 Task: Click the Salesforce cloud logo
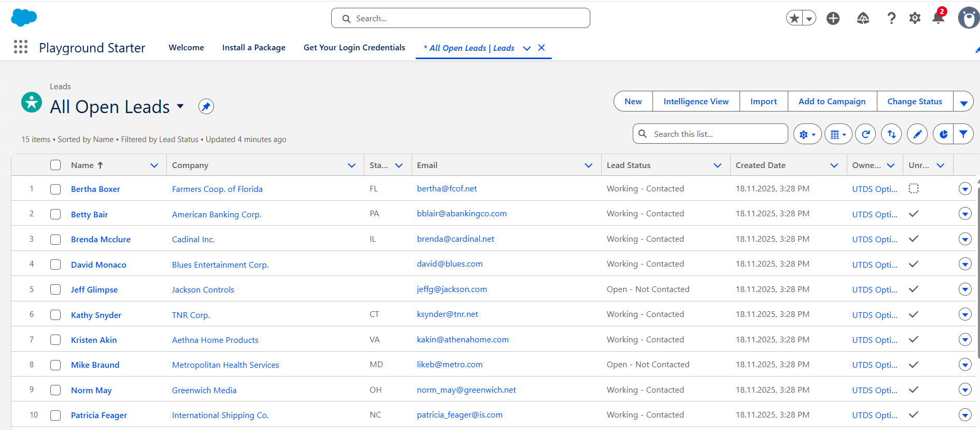click(x=24, y=18)
